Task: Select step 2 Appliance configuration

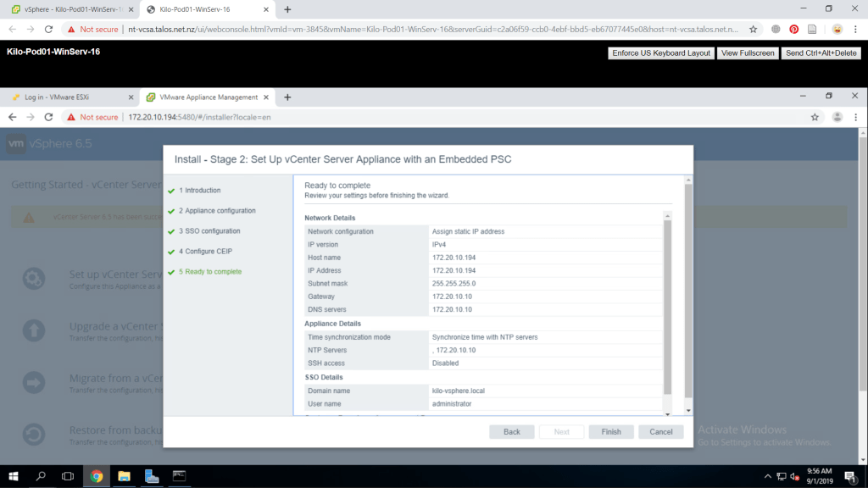Action: coord(217,211)
